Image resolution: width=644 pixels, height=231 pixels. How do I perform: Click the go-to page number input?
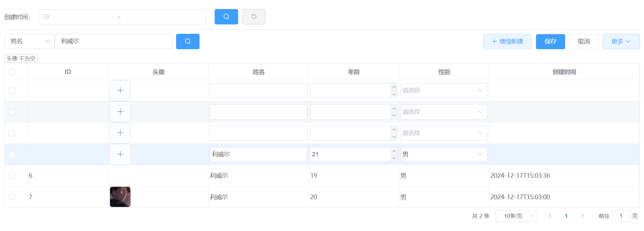(621, 216)
